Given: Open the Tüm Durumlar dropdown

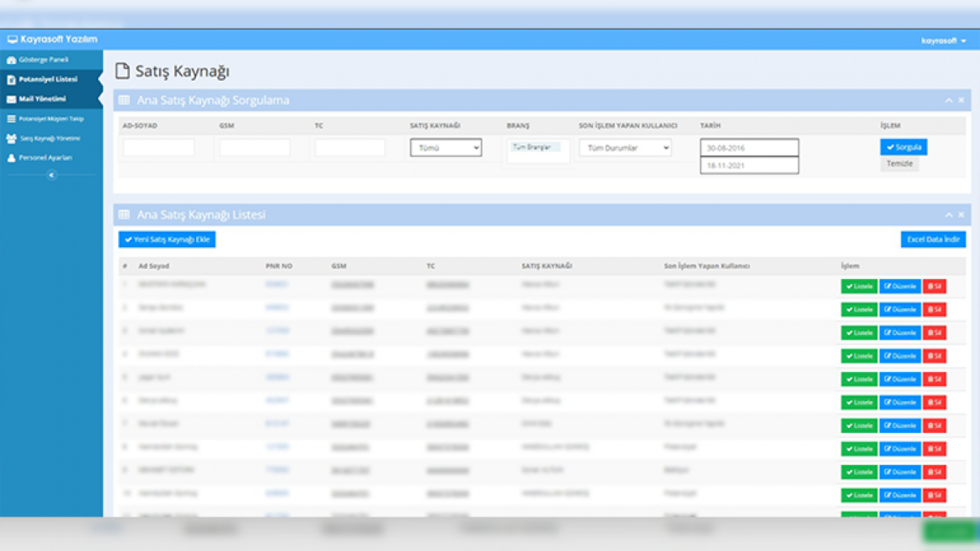Looking at the screenshot, I should coord(625,148).
